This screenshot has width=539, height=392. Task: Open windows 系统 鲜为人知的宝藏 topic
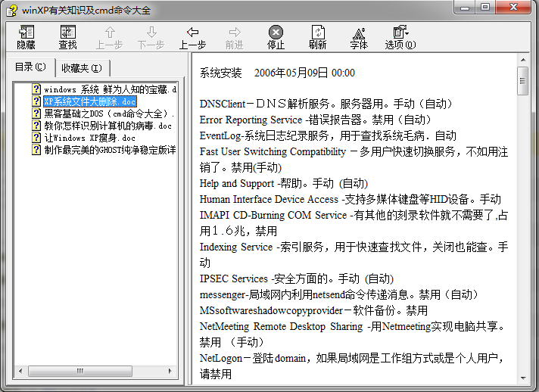(104, 89)
